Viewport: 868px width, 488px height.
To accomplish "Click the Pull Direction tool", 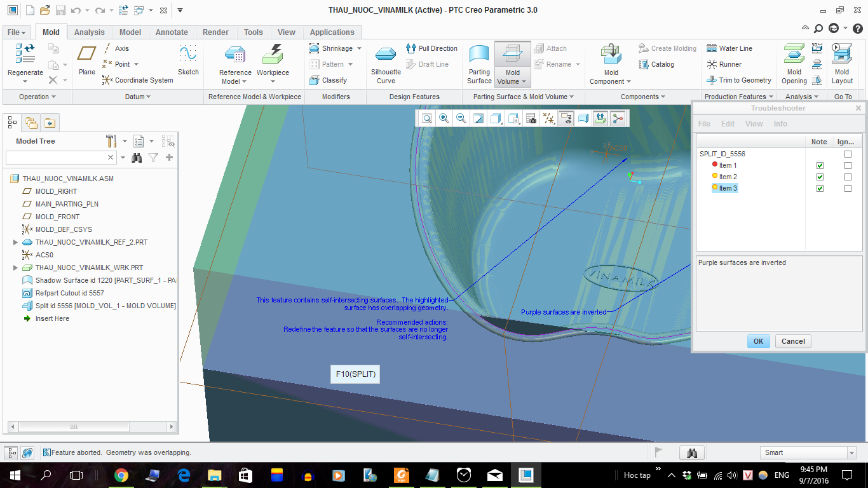I will coord(431,48).
